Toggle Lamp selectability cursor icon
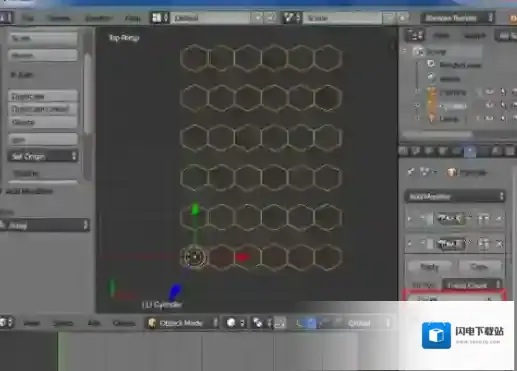This screenshot has height=371, width=517. (x=503, y=118)
